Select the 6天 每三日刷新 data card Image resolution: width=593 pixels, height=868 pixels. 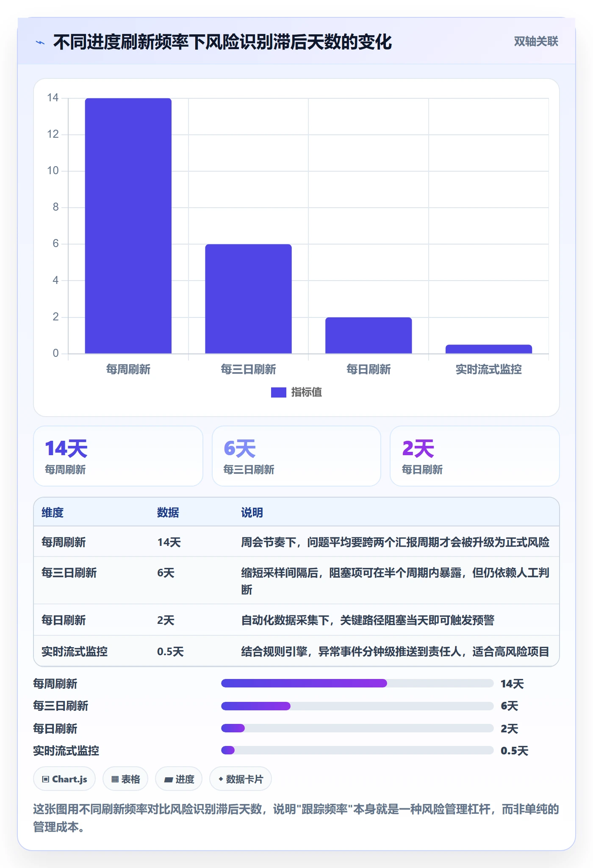point(296,456)
